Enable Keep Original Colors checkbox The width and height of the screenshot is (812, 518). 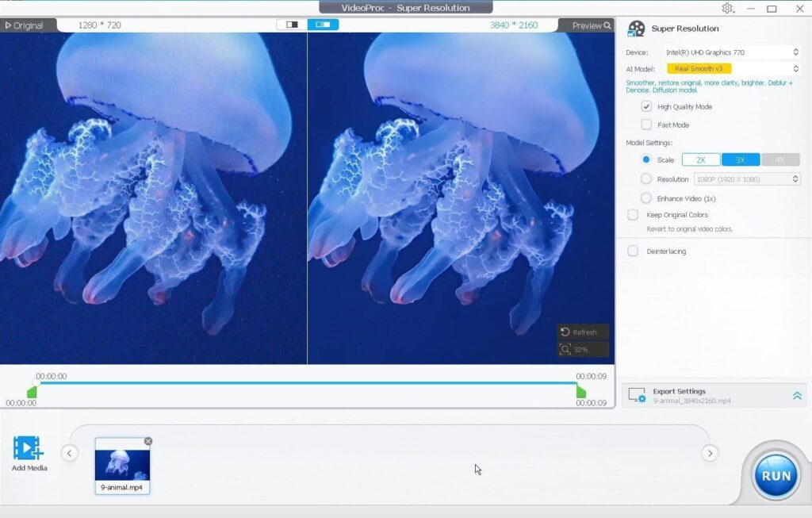(x=633, y=214)
